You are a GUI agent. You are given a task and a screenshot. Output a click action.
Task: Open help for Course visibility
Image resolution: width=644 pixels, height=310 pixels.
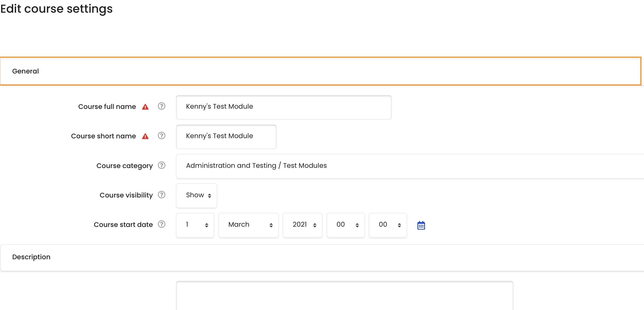(162, 195)
